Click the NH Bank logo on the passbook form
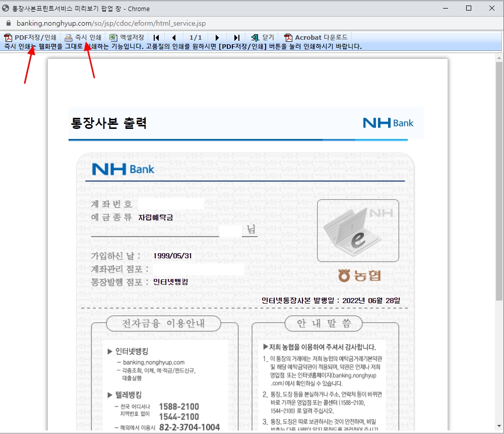 coord(123,169)
